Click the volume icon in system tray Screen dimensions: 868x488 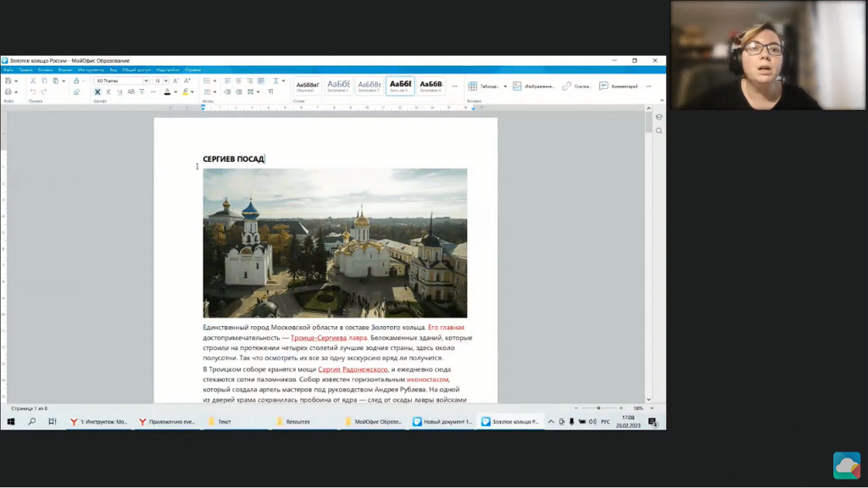593,422
